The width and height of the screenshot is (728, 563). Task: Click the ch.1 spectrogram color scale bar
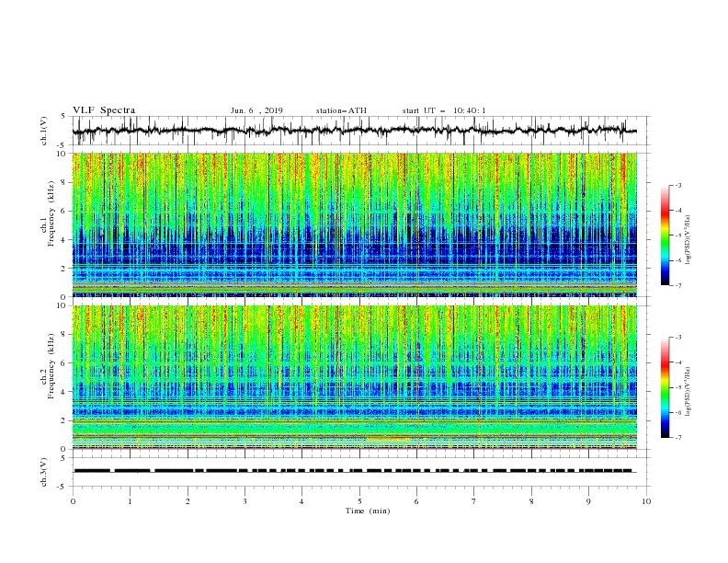click(x=665, y=236)
